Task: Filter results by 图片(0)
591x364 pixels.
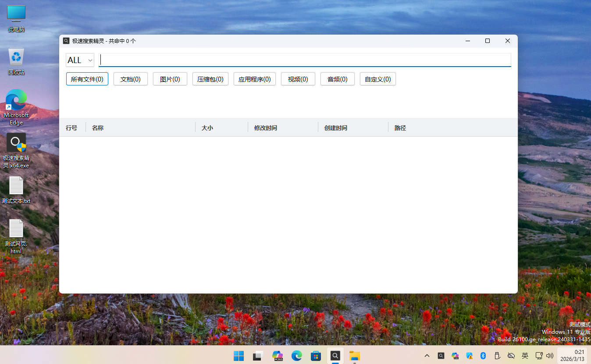Action: point(170,79)
